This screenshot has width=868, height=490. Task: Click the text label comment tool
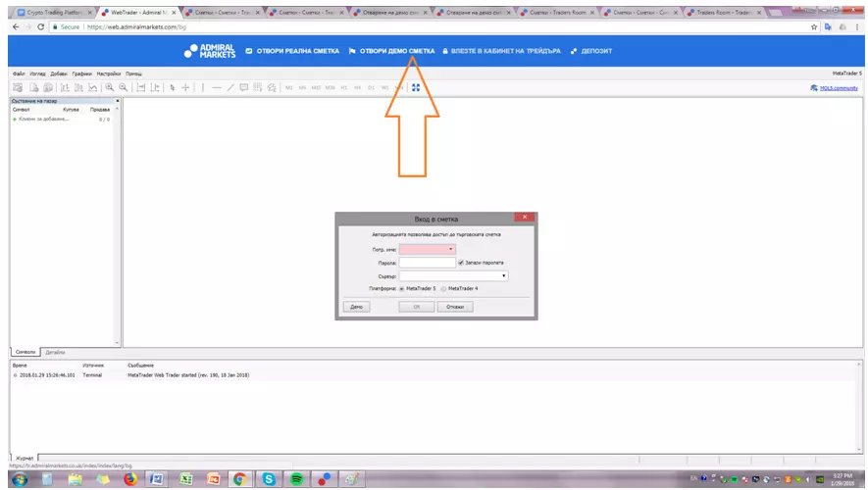[243, 87]
